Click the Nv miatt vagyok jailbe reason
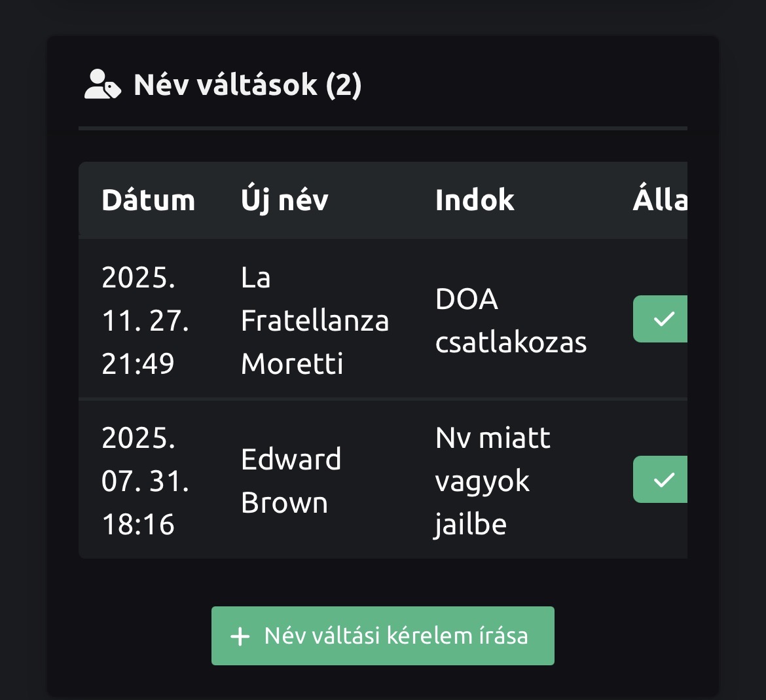Viewport: 766px width, 700px height. tap(492, 481)
